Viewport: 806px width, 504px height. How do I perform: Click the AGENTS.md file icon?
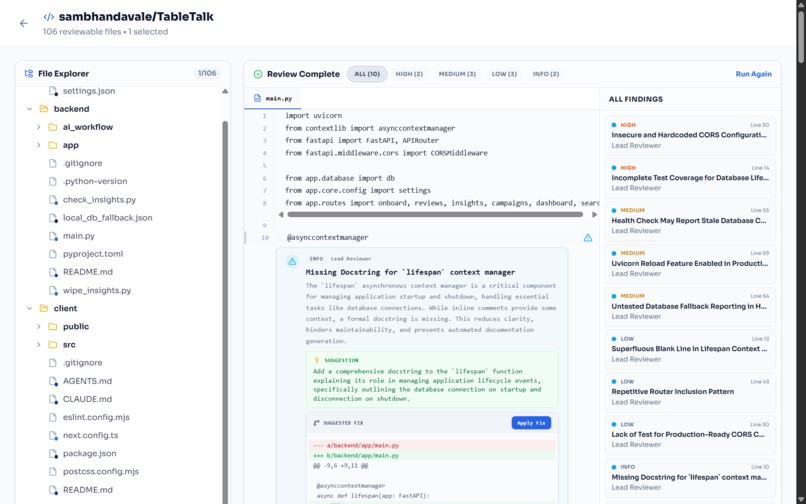pos(53,381)
